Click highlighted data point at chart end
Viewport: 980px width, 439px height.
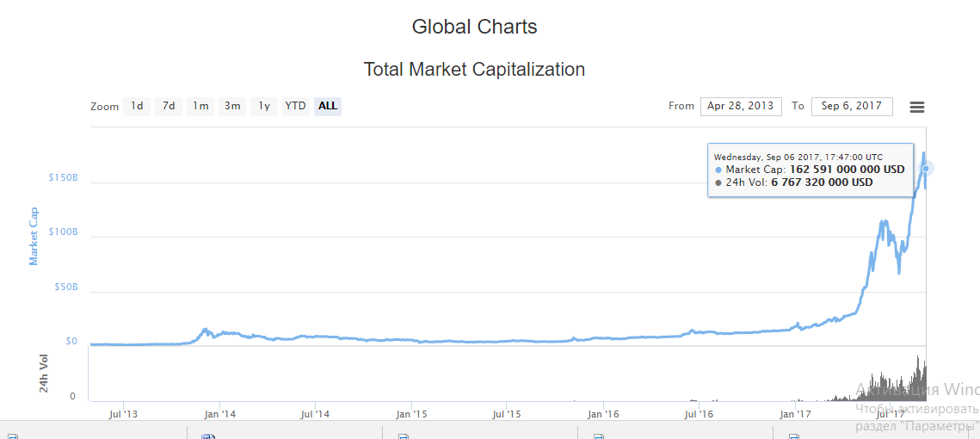pyautogui.click(x=926, y=169)
